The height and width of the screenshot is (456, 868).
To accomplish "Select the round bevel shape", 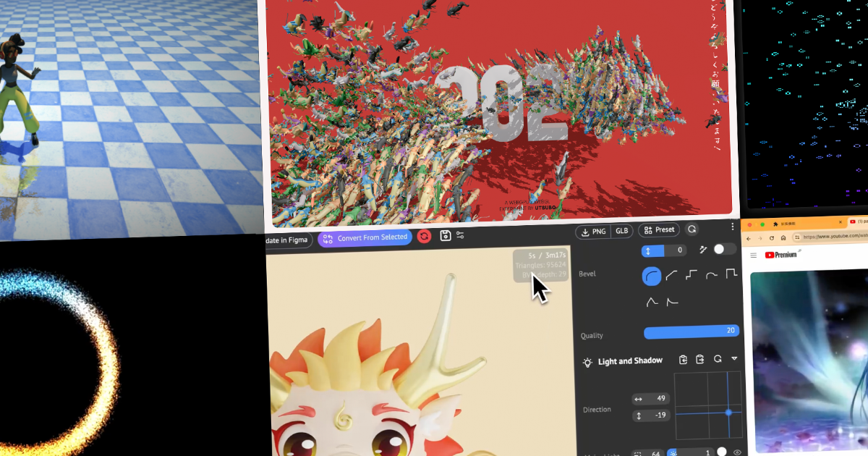I will coord(651,275).
